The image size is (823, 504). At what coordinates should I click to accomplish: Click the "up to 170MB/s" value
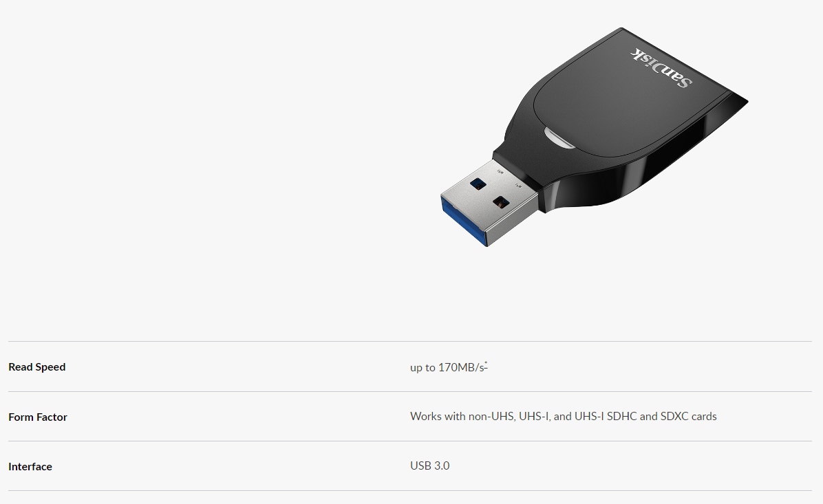click(447, 368)
